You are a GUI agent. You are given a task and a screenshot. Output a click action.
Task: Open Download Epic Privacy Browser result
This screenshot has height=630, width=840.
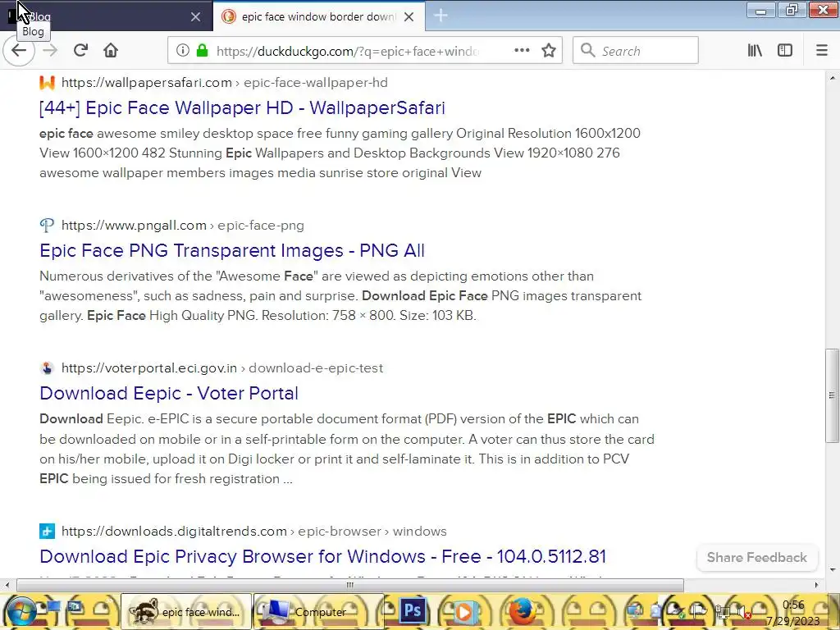pos(322,557)
